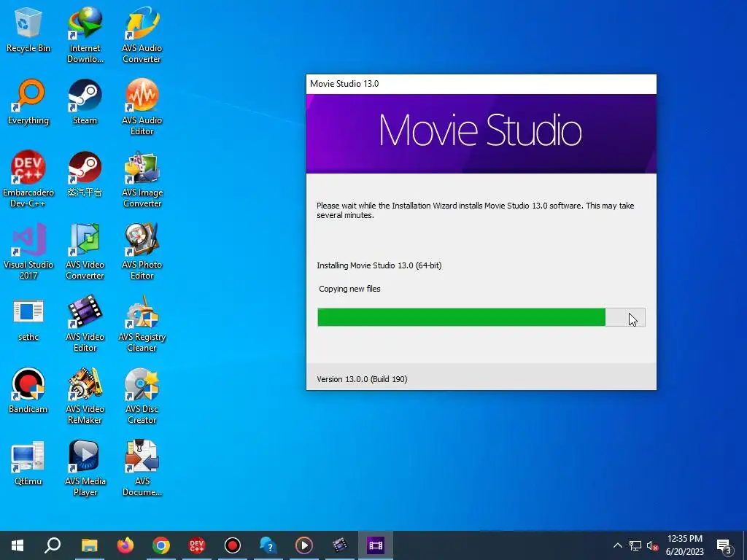Show hidden system tray icons

pos(617,545)
